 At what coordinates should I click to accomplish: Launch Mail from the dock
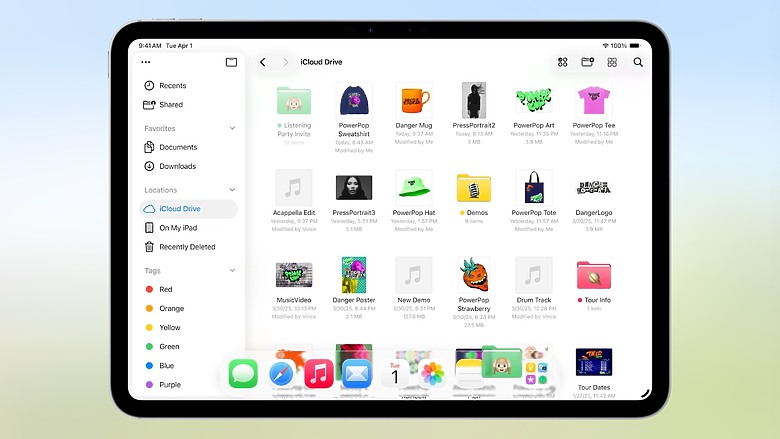357,374
